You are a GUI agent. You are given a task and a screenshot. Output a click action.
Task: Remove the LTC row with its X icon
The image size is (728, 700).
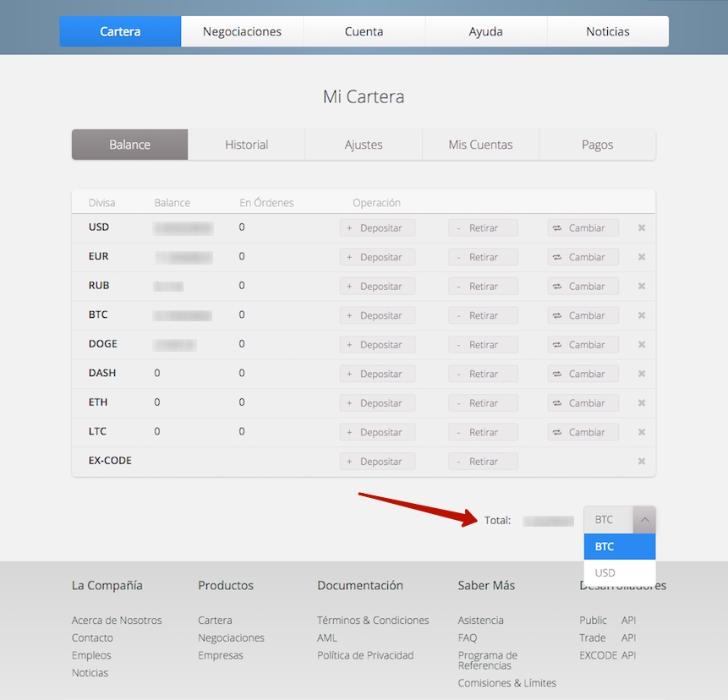(x=641, y=432)
